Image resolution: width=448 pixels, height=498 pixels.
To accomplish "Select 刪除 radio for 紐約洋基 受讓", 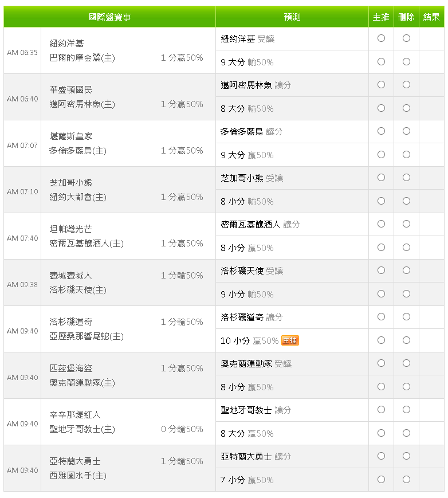I will point(406,38).
